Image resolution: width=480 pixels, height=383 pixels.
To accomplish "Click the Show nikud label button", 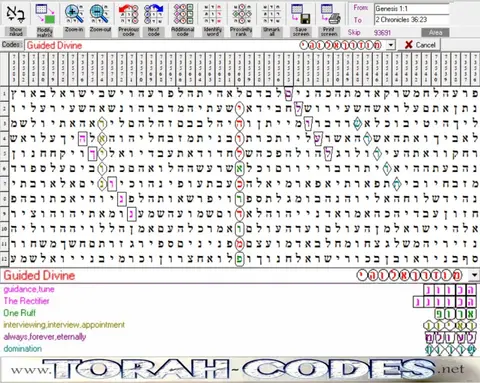I will tap(15, 32).
